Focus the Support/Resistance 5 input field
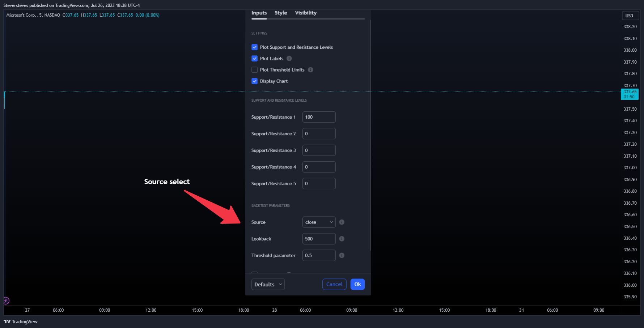 point(319,184)
